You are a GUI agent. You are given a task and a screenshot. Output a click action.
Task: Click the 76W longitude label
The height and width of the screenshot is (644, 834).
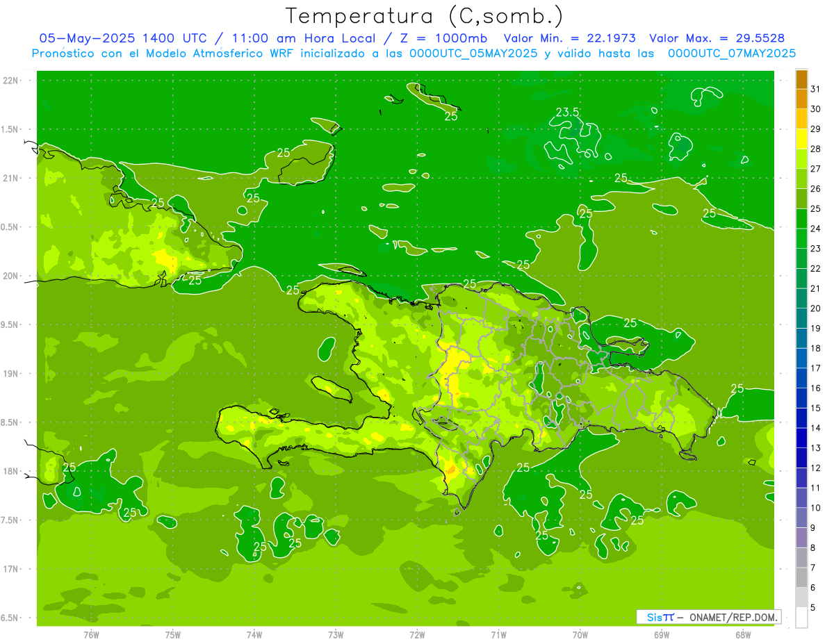(91, 635)
